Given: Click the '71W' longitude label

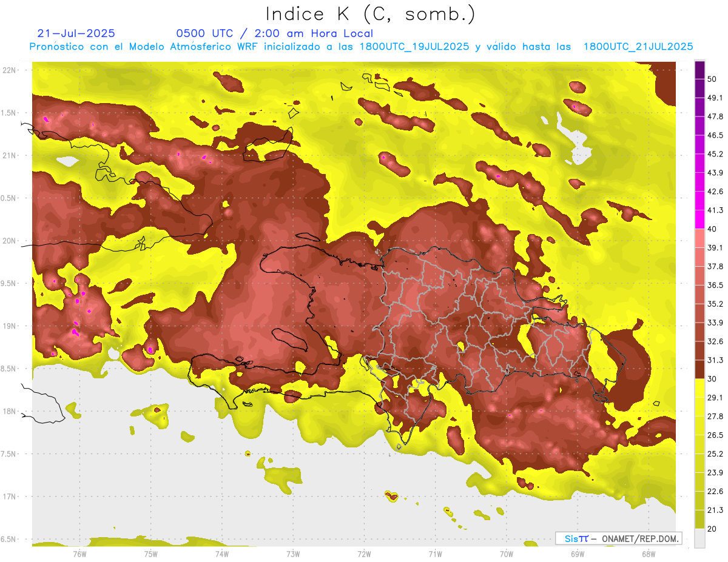Looking at the screenshot, I should pos(435,554).
